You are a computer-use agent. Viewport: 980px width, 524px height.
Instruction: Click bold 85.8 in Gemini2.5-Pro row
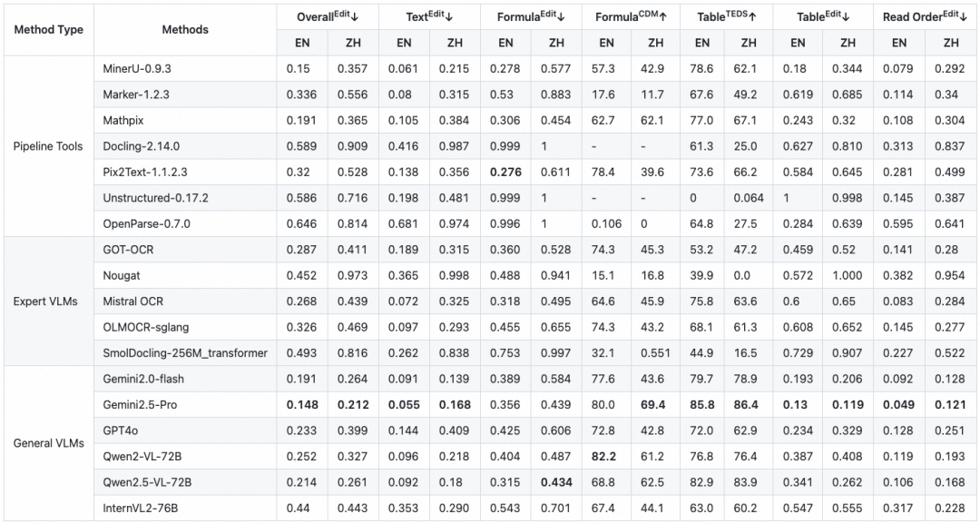pyautogui.click(x=701, y=404)
